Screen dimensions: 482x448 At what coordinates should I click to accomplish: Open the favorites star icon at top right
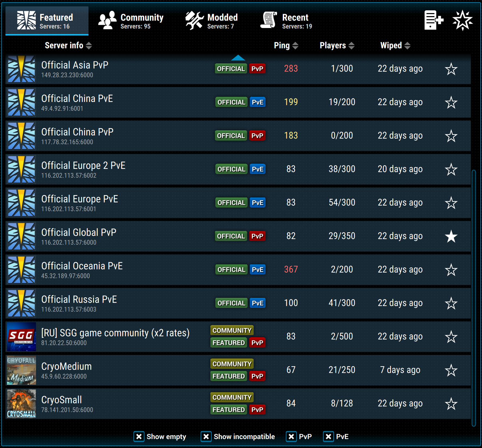pyautogui.click(x=462, y=20)
